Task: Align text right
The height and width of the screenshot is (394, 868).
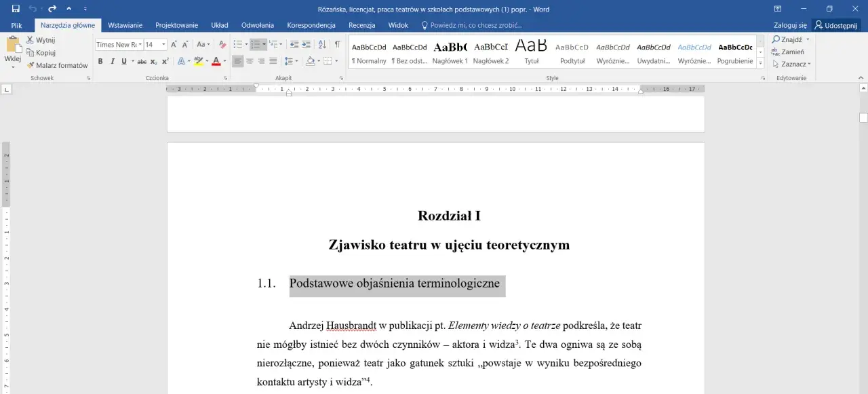Action: pos(261,61)
